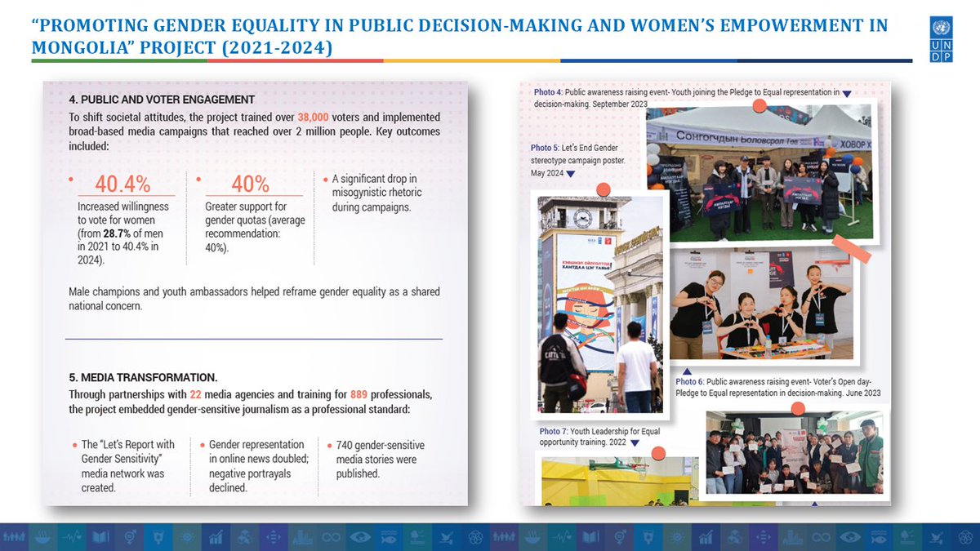Select the No Poverty people icon, left footer strip
980x551 pixels.
point(14,536)
